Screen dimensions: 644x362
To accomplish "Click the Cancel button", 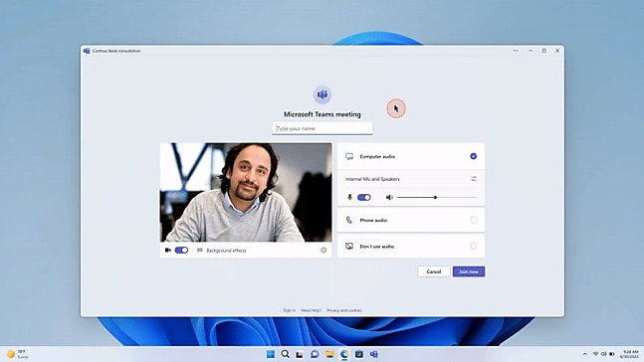I will pos(433,271).
